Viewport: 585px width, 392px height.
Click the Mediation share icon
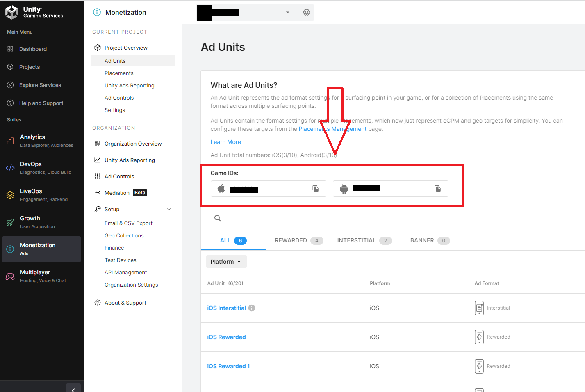coord(98,193)
